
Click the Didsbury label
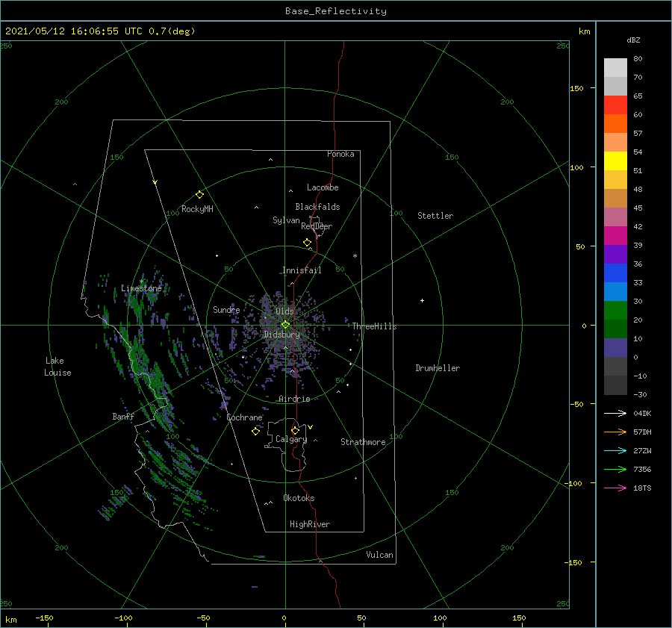[x=281, y=335]
